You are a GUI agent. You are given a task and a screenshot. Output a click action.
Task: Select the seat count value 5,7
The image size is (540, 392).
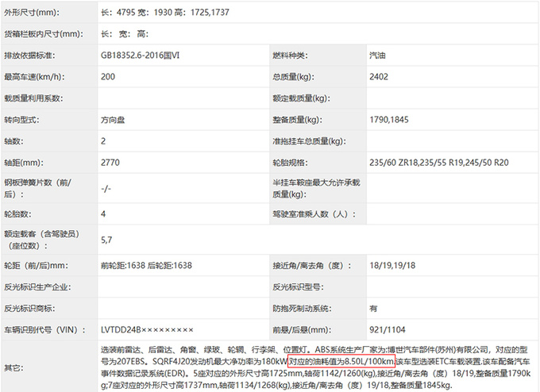(106, 240)
